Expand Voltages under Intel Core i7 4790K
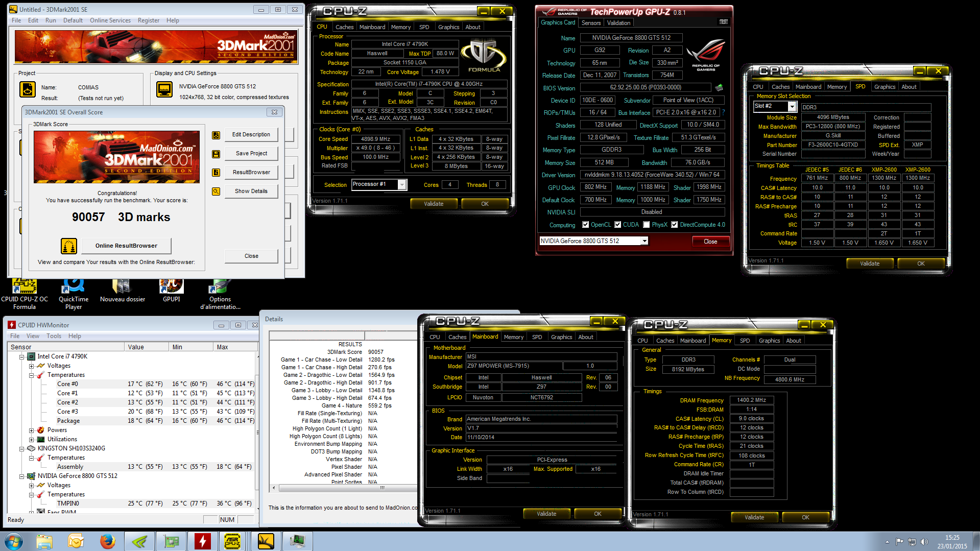Viewport: 980px width, 551px height. [32, 366]
